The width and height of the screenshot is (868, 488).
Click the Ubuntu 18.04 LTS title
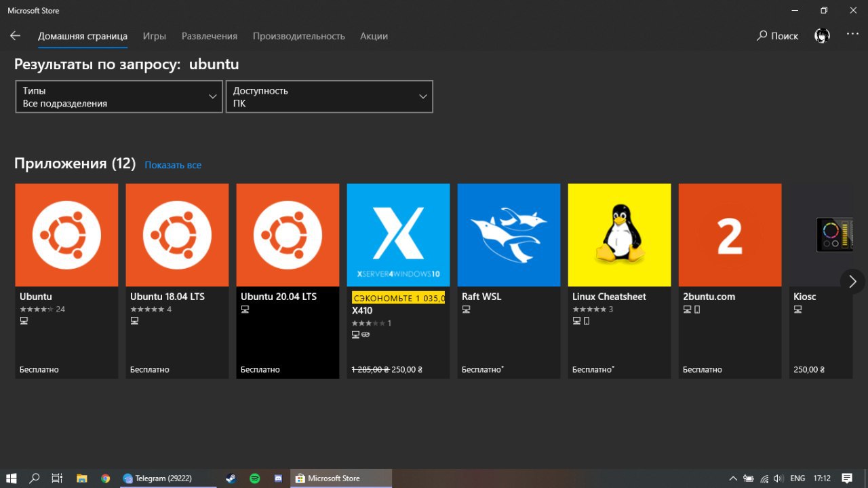pos(167,297)
